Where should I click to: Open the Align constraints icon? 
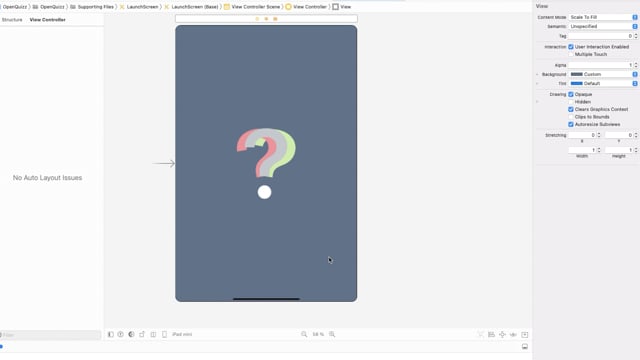coord(491,334)
